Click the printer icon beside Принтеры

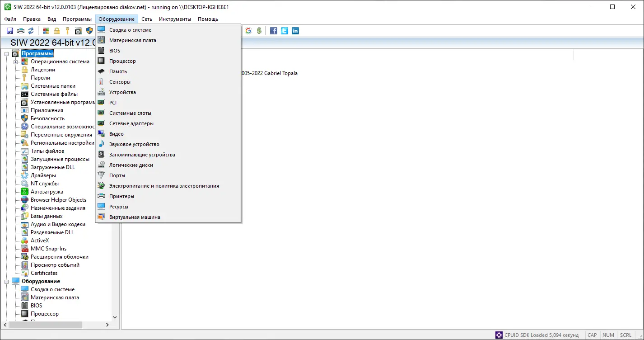point(101,196)
